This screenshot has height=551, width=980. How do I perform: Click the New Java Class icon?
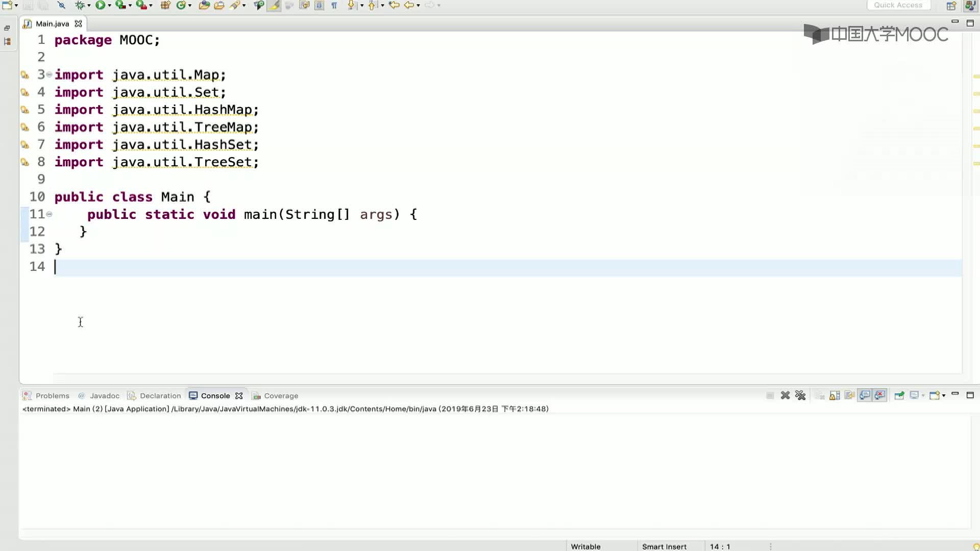click(181, 5)
